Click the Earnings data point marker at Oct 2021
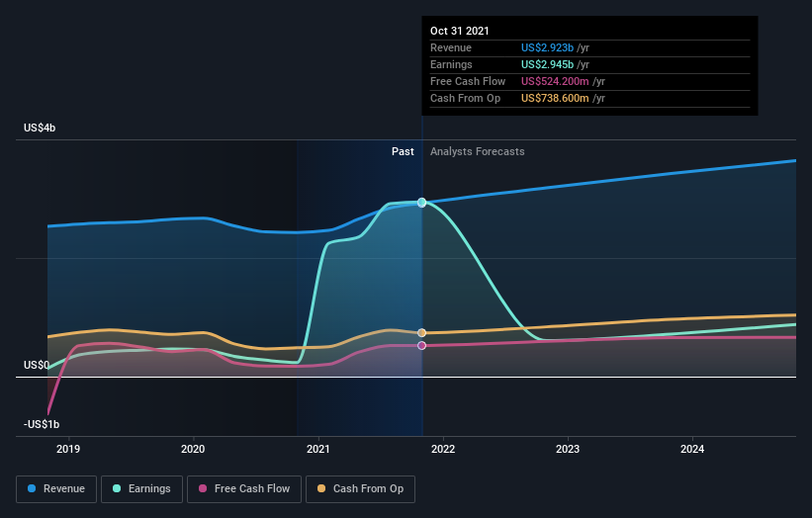The width and height of the screenshot is (812, 518). 422,203
